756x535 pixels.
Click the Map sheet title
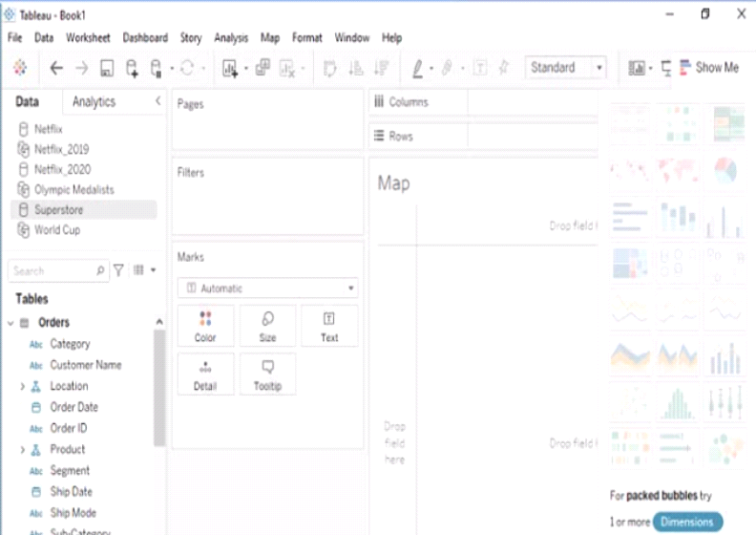[393, 183]
